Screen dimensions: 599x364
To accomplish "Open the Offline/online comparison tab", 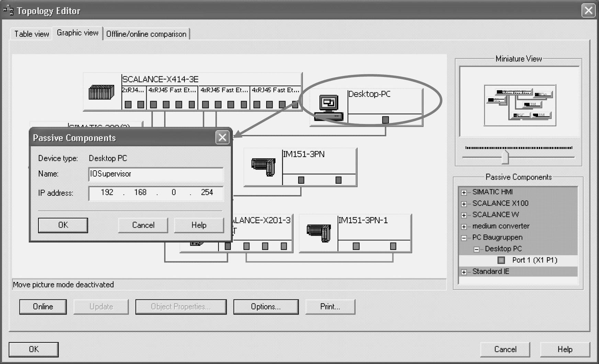I will pos(146,34).
